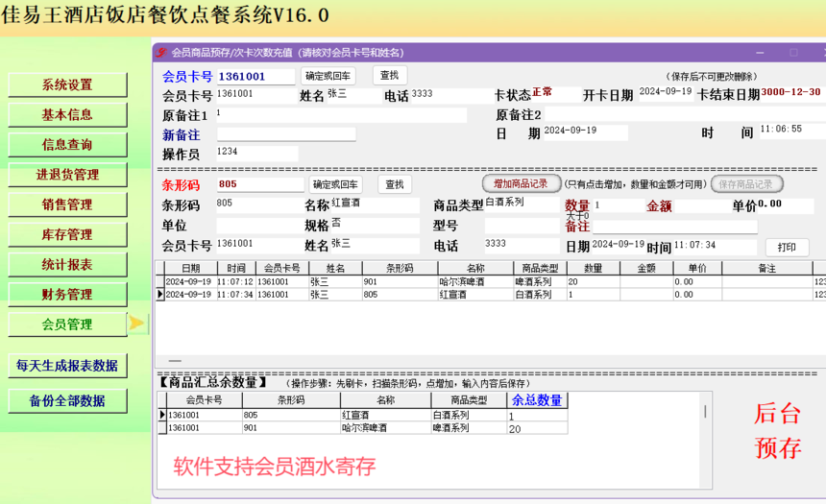Open the 基本信息 menu
Screen dimensions: 826x504
coord(67,114)
